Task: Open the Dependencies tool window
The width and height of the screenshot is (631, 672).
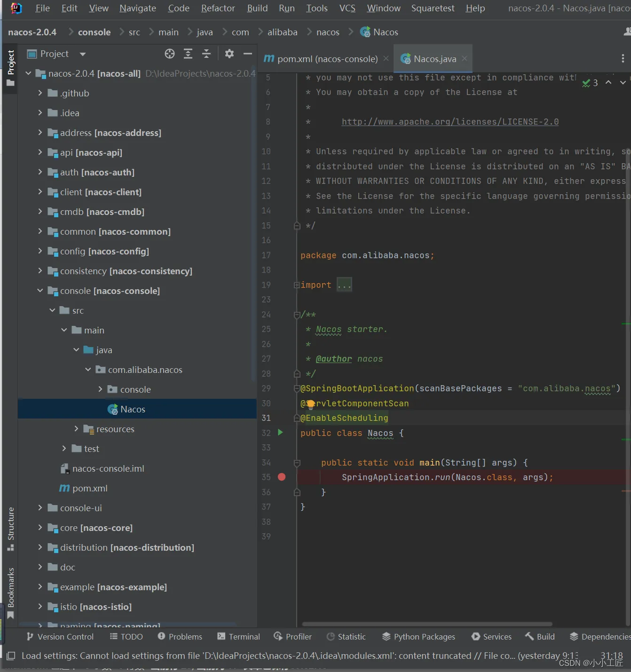Action: (600, 636)
